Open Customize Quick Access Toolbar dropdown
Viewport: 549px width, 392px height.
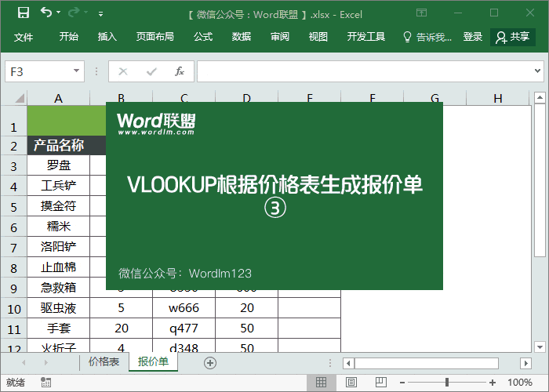tap(101, 14)
